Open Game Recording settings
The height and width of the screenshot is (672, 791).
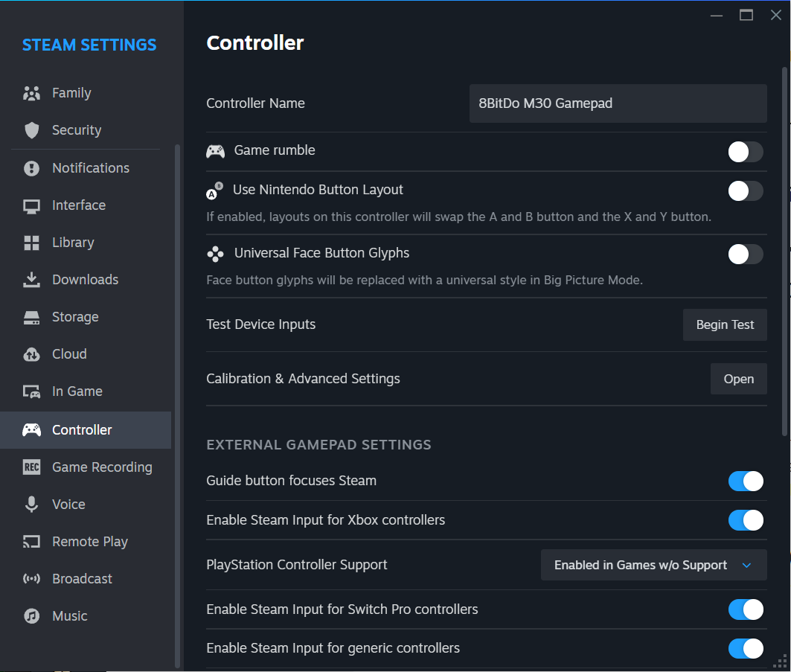coord(86,467)
